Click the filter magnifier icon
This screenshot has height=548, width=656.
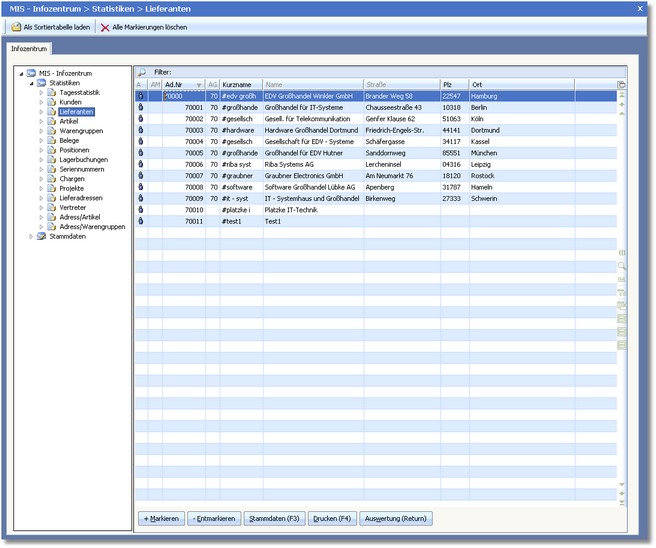141,73
